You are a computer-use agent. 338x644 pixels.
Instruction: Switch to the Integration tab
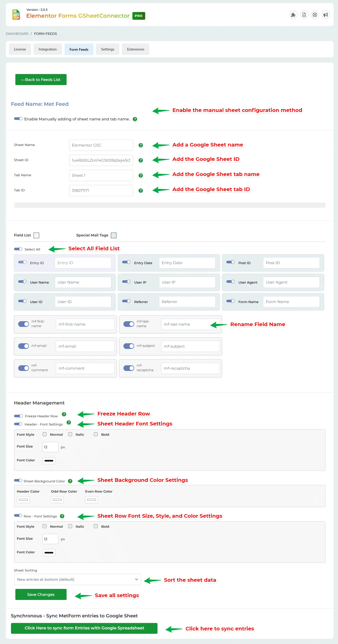(48, 49)
